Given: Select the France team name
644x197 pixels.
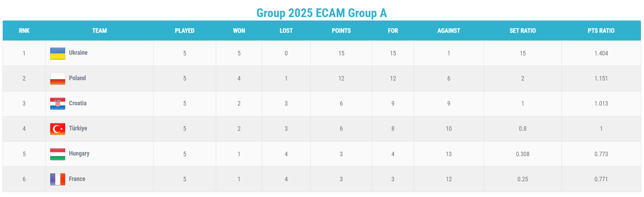Looking at the screenshot, I should [x=77, y=179].
